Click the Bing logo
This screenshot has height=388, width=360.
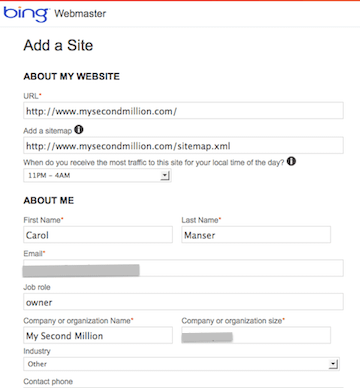point(26,14)
